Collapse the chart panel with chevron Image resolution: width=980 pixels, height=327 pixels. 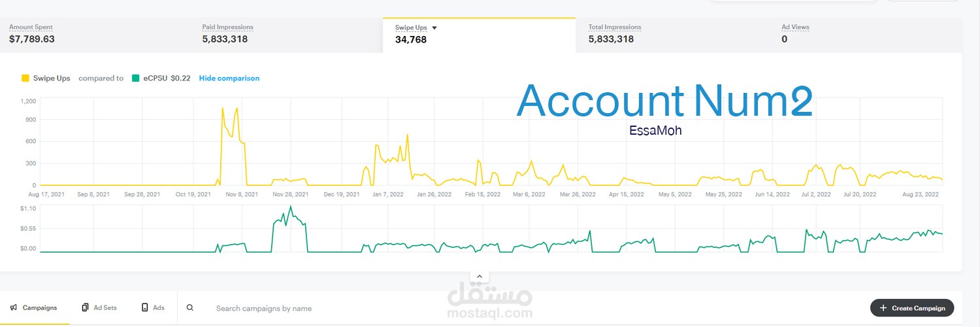479,277
